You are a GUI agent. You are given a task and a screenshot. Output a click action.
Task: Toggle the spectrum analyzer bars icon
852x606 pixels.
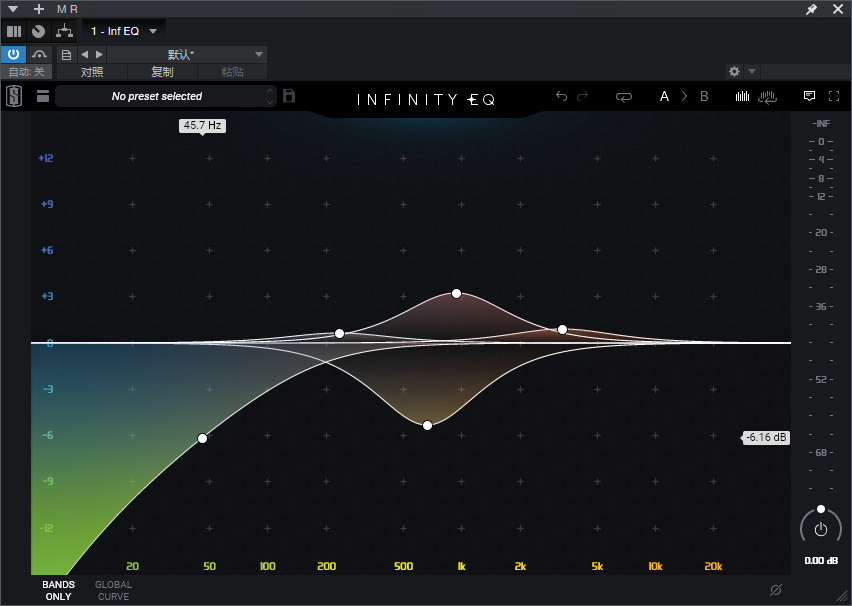pyautogui.click(x=742, y=96)
